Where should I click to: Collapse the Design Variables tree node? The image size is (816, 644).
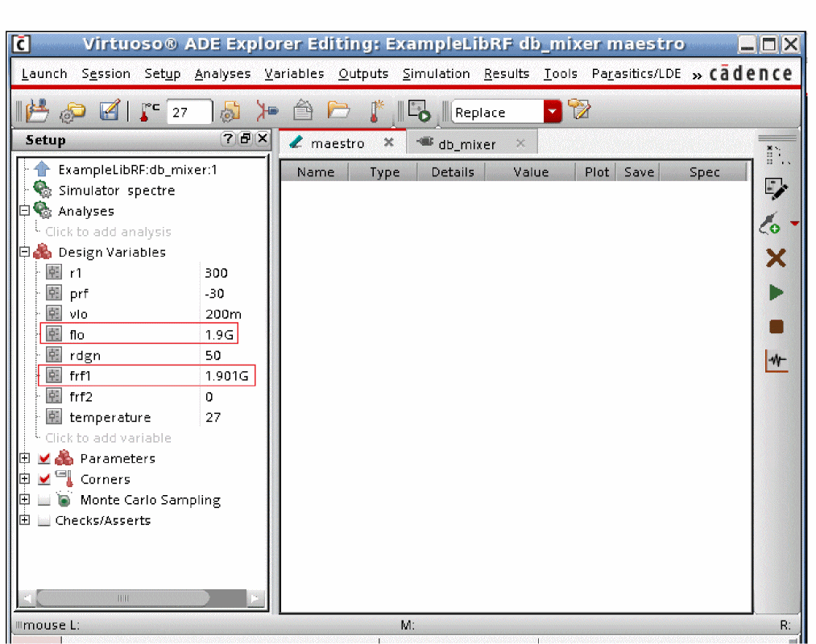pyautogui.click(x=24, y=252)
